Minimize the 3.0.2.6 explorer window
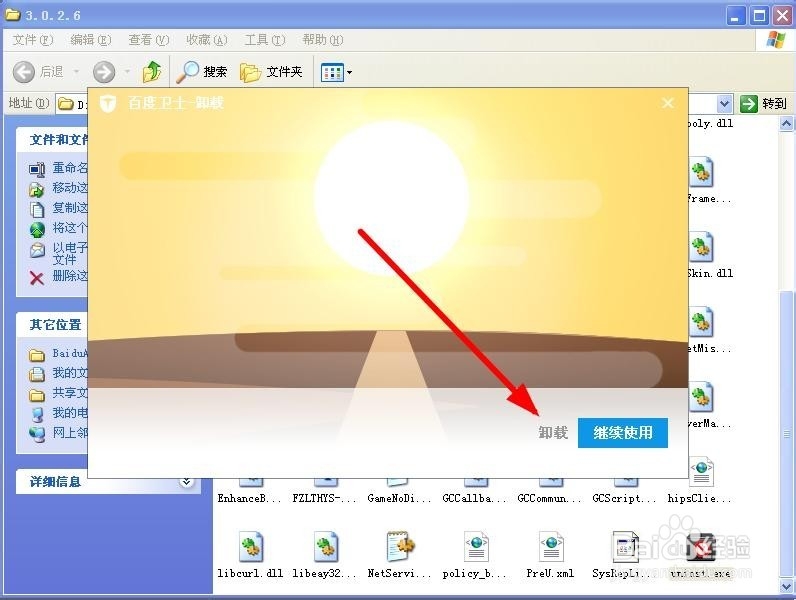Image resolution: width=796 pixels, height=600 pixels. coord(735,16)
